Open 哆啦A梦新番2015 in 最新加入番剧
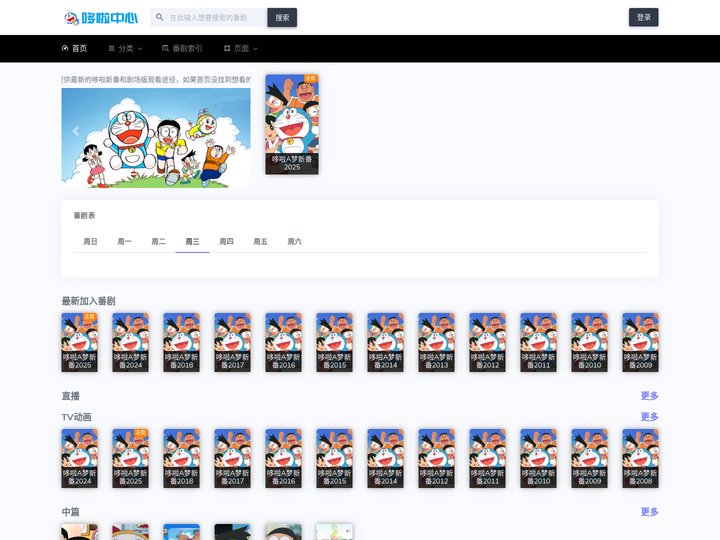Viewport: 720px width, 540px height. point(334,342)
